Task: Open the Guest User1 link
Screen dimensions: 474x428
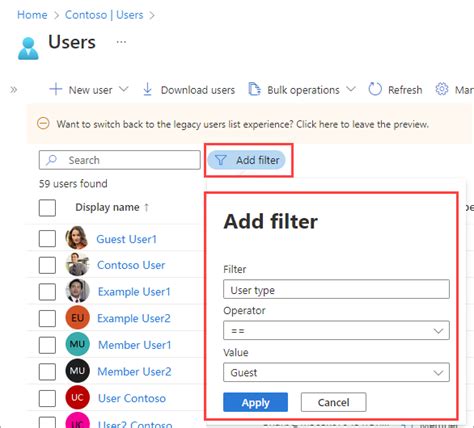Action: coord(126,239)
